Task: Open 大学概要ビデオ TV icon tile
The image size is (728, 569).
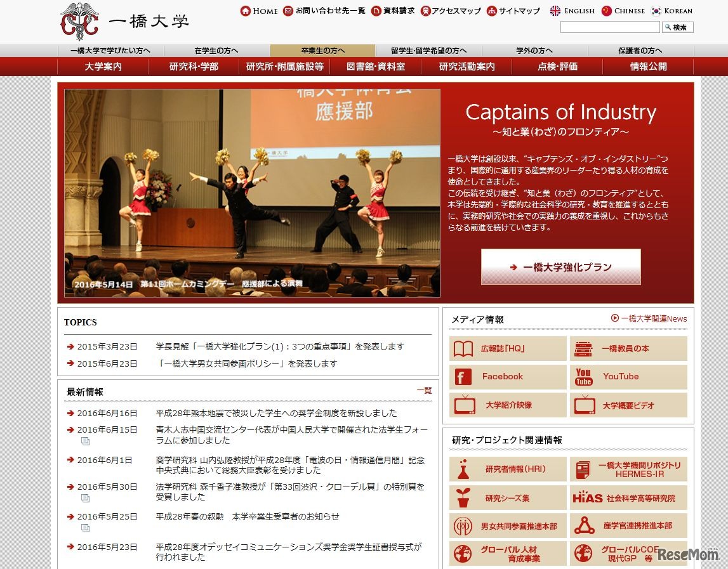Action: coord(628,405)
